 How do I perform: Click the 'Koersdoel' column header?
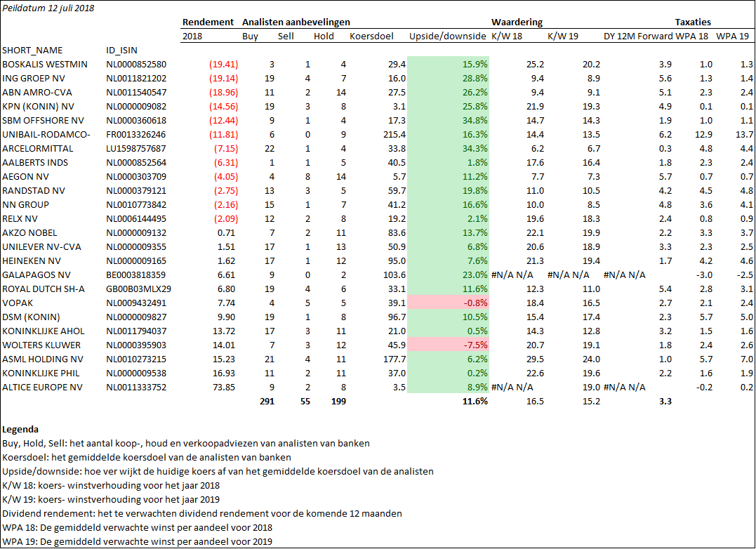[371, 36]
